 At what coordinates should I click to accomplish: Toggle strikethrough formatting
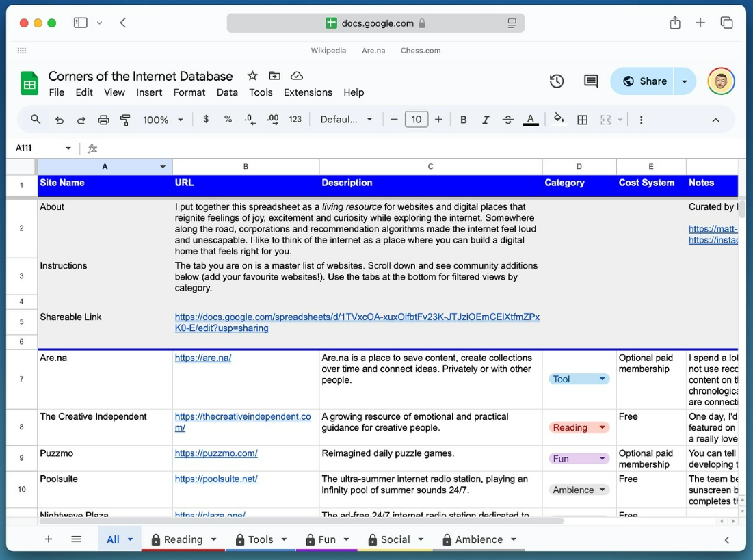pos(507,120)
